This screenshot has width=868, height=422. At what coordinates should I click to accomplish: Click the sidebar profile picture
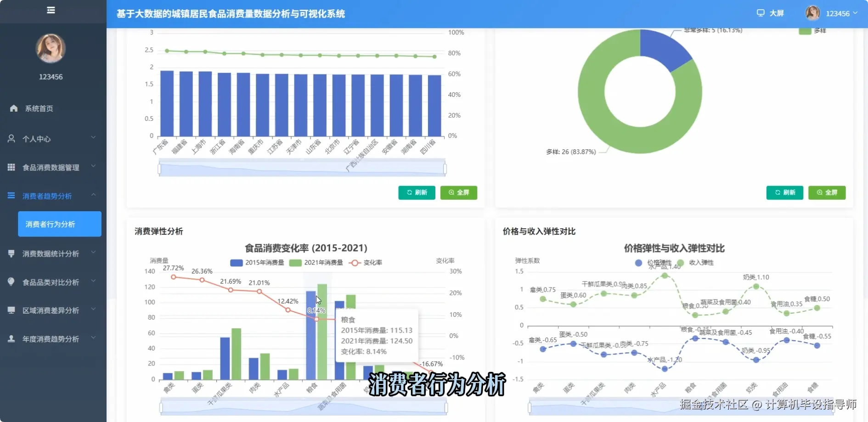coord(51,48)
